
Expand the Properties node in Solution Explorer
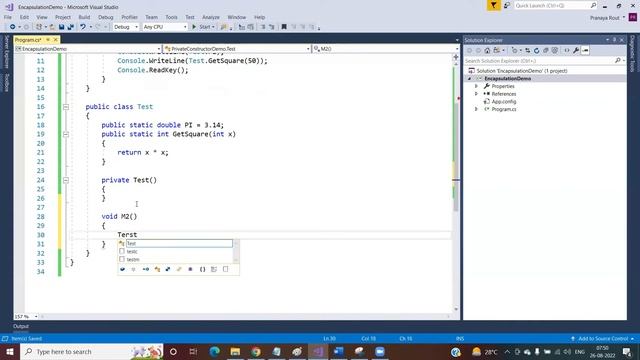[x=476, y=86]
